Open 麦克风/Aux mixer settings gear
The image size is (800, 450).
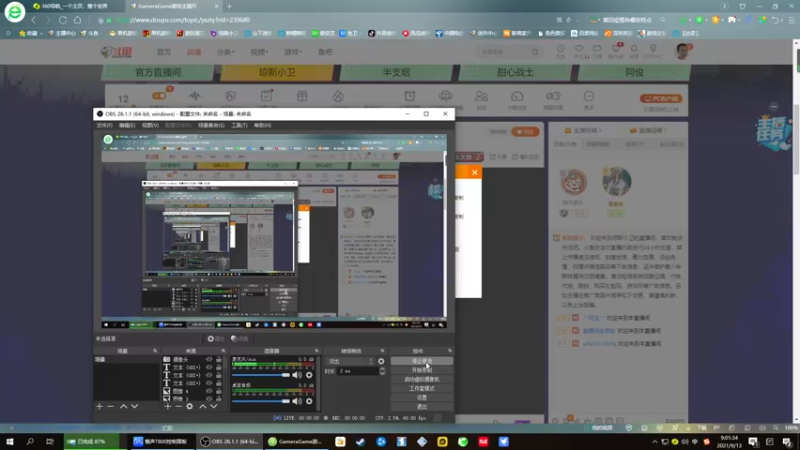click(x=309, y=375)
